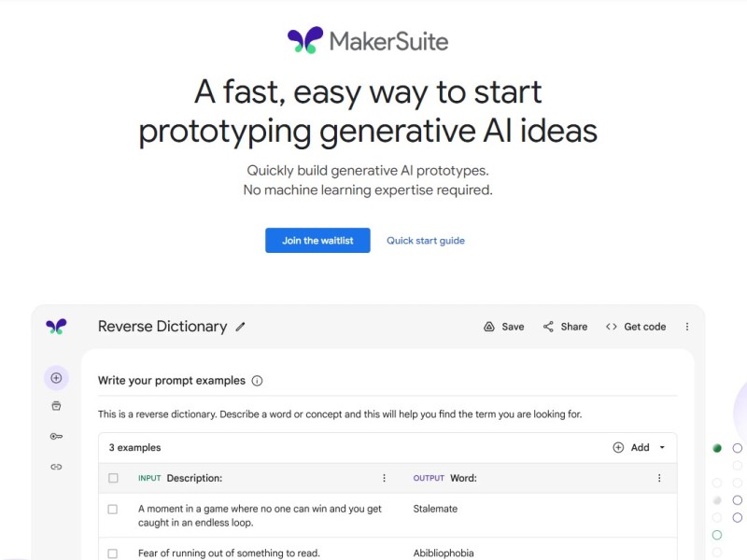This screenshot has width=747, height=560.
Task: Click the API key icon in sidebar
Action: click(x=56, y=436)
